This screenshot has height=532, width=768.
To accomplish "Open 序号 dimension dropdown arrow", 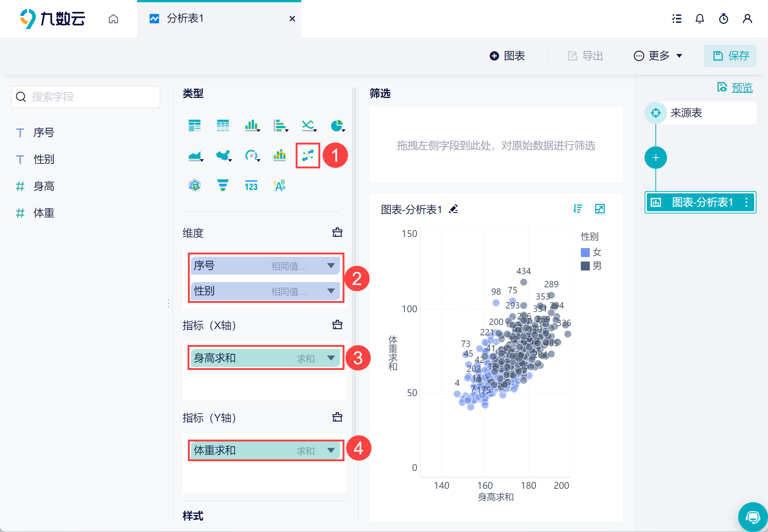I will pyautogui.click(x=331, y=266).
